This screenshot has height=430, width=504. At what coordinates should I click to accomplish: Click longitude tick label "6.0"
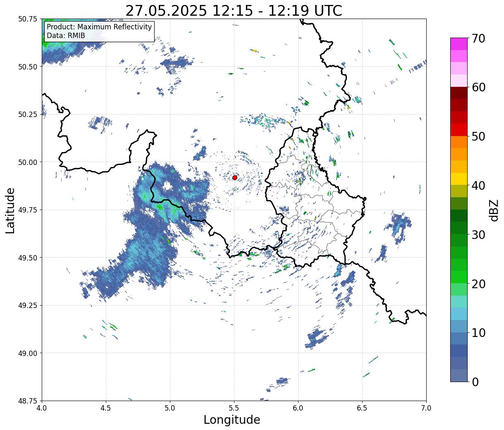click(x=298, y=408)
